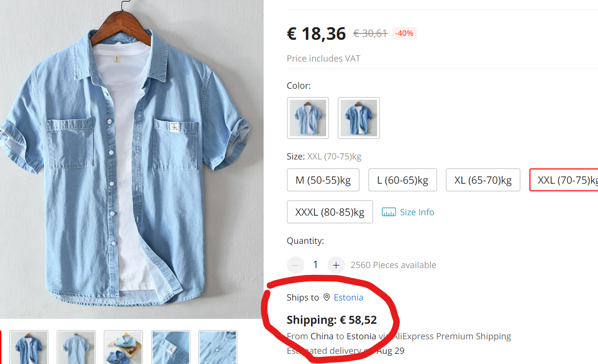Click the Size Info ruler icon
Viewport: 598px width, 364px height.
[x=389, y=212]
